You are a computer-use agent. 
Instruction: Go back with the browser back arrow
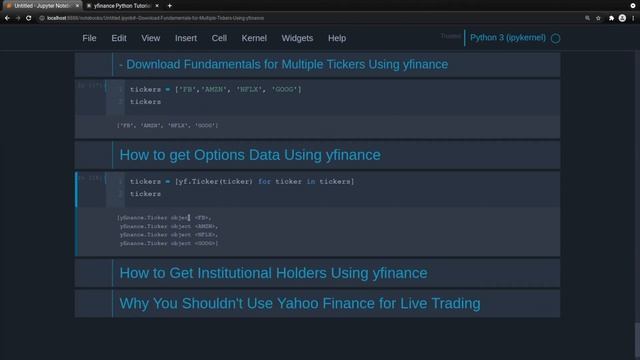tap(7, 18)
